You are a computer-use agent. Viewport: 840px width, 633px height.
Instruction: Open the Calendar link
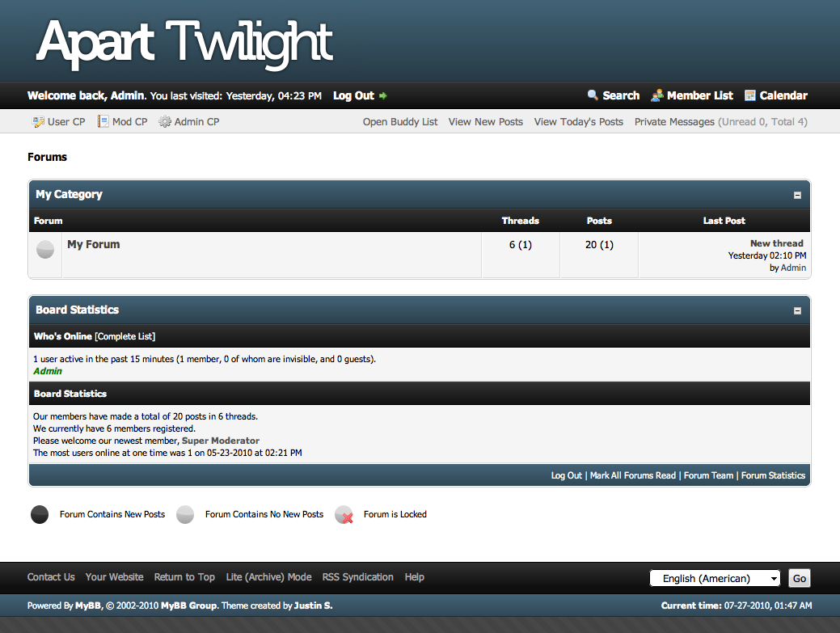pyautogui.click(x=783, y=95)
